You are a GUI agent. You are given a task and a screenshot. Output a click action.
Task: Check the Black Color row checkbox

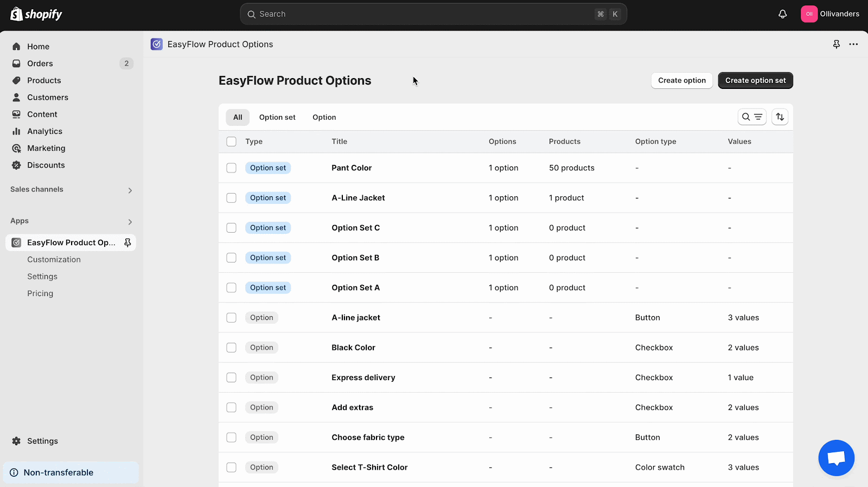pos(232,348)
